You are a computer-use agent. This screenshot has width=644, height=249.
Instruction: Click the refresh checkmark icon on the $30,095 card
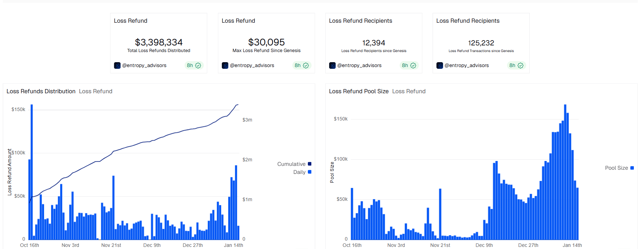pos(306,65)
